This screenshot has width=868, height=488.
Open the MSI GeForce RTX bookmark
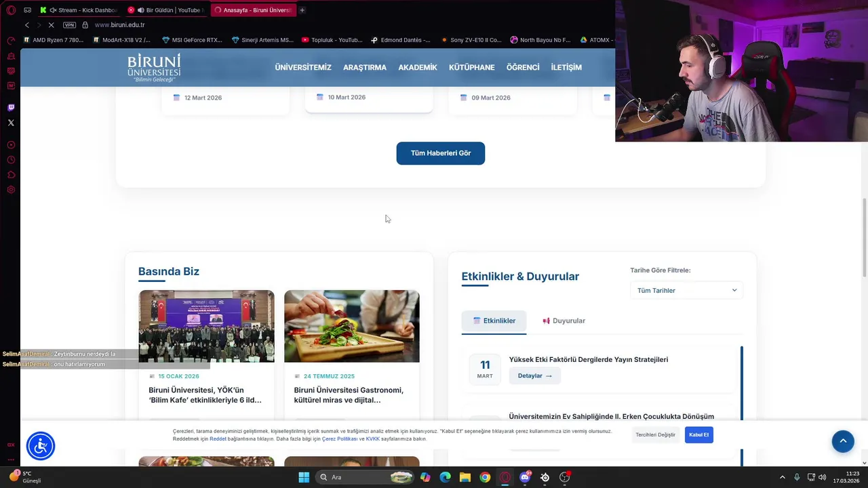tap(192, 40)
